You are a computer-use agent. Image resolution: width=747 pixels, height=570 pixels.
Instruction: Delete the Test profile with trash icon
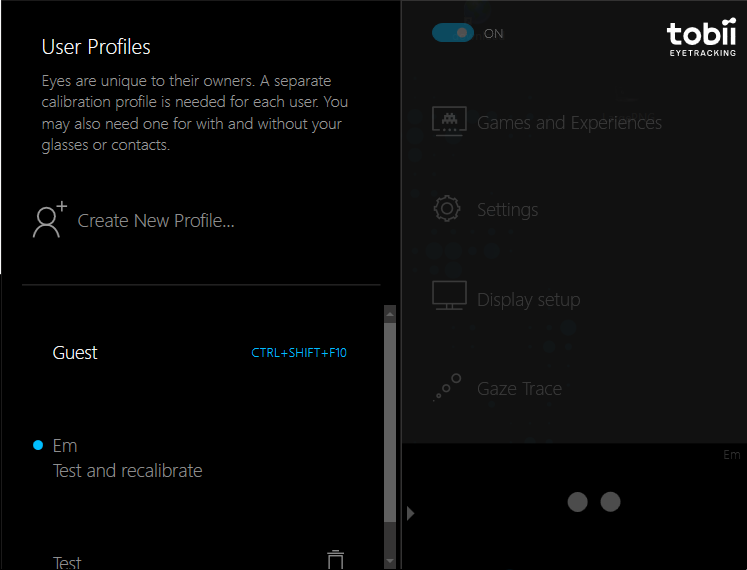335,560
